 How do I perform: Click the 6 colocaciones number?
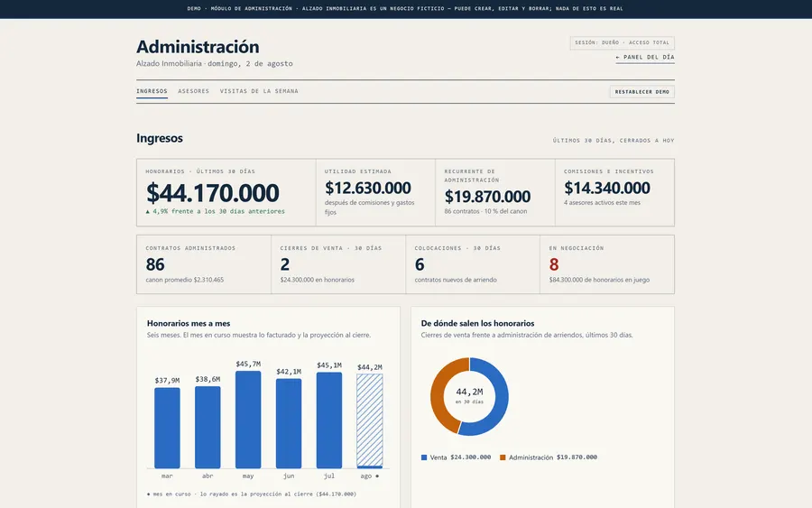click(420, 264)
